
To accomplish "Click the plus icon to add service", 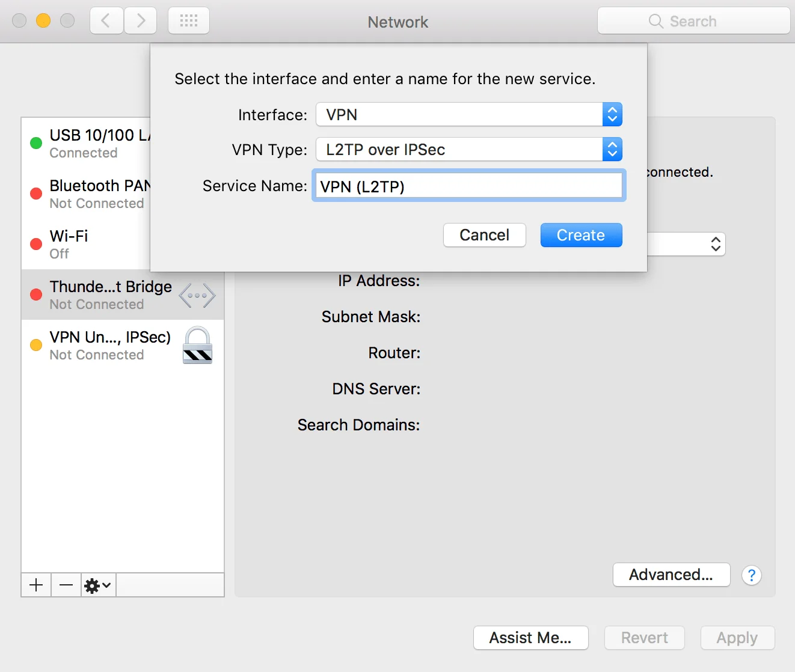I will click(x=36, y=585).
